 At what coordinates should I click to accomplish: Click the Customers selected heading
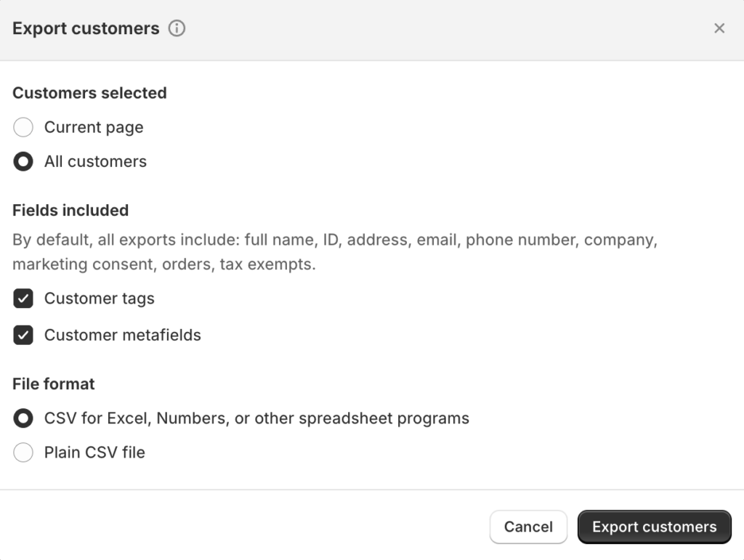(x=89, y=93)
